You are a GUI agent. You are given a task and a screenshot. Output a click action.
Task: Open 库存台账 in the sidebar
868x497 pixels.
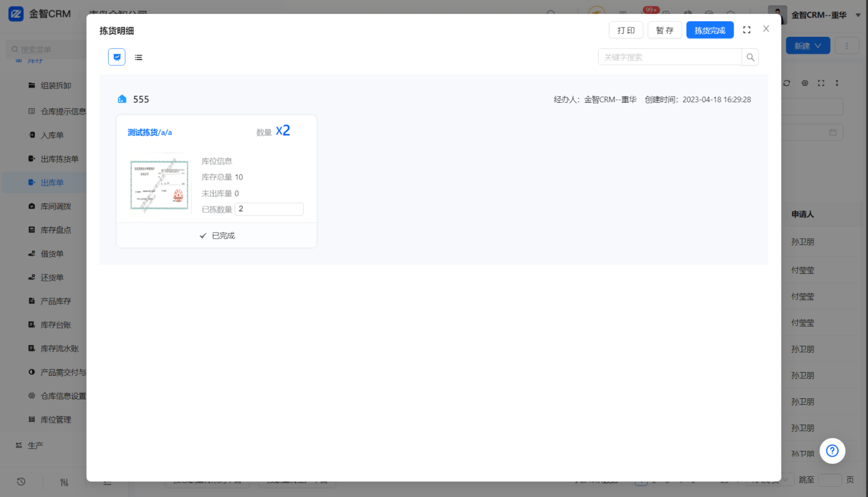[x=56, y=325]
